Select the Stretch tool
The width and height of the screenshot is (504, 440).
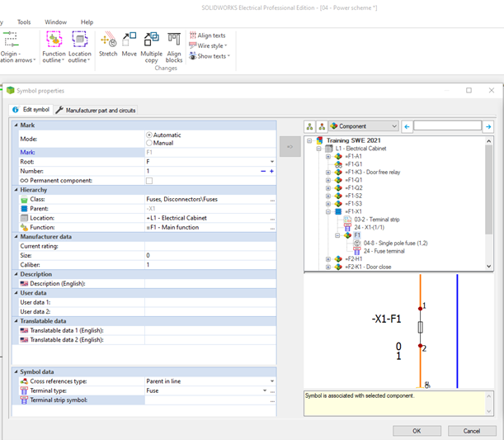click(108, 44)
